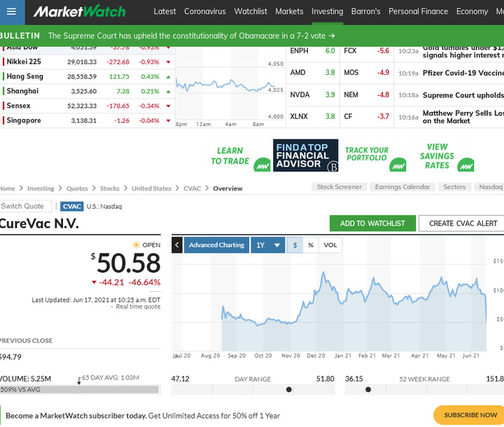Click the Shanghai up arrow indicator

coord(168,92)
